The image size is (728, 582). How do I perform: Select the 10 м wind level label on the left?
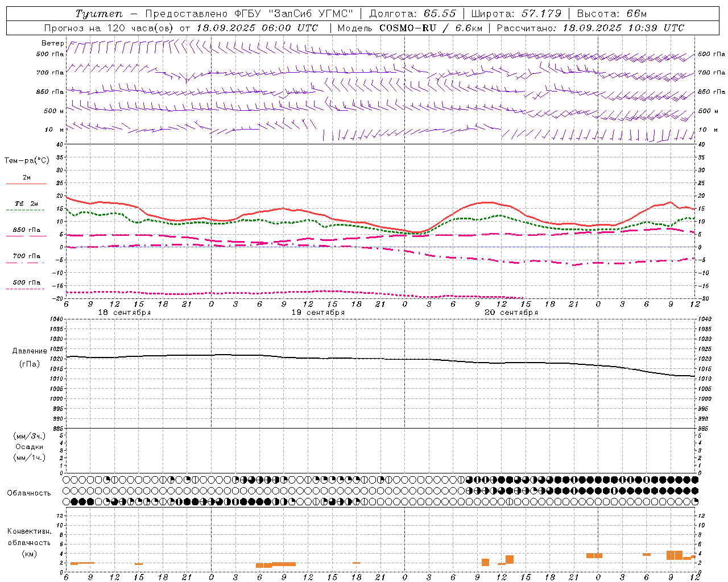[x=54, y=130]
